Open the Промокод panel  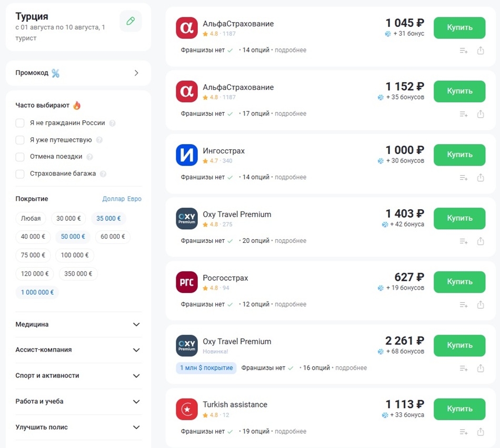[x=78, y=73]
